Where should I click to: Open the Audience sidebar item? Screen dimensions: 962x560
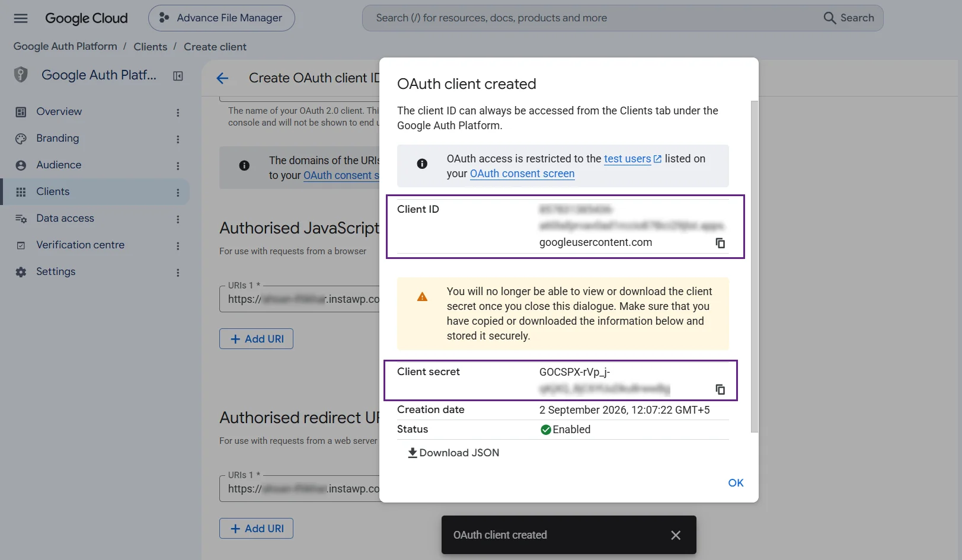(59, 165)
